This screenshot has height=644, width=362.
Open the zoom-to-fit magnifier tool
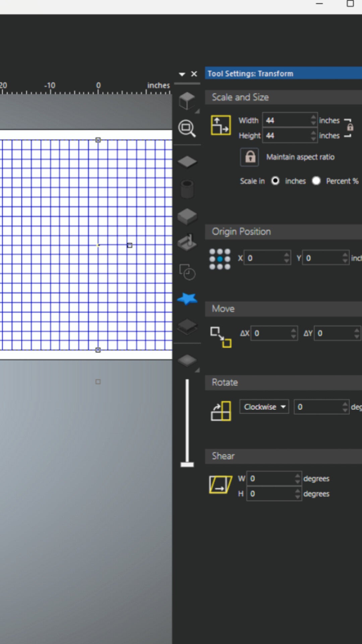coord(187,128)
